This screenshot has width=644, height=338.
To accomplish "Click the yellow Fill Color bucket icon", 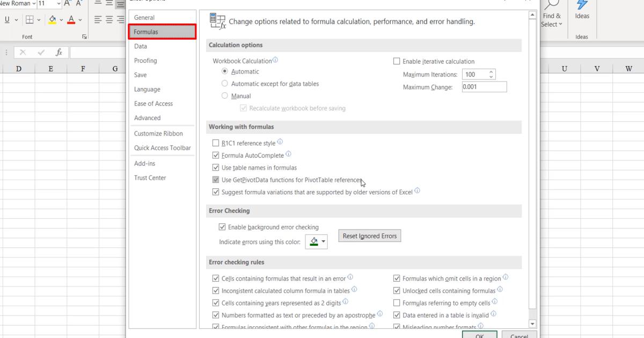I will (53, 20).
